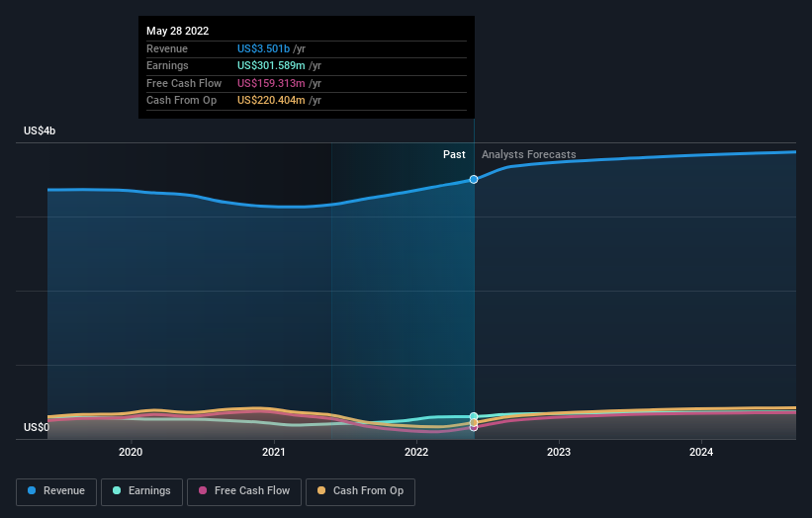This screenshot has height=518, width=812.
Task: Toggle the Earnings legend button
Action: point(141,491)
